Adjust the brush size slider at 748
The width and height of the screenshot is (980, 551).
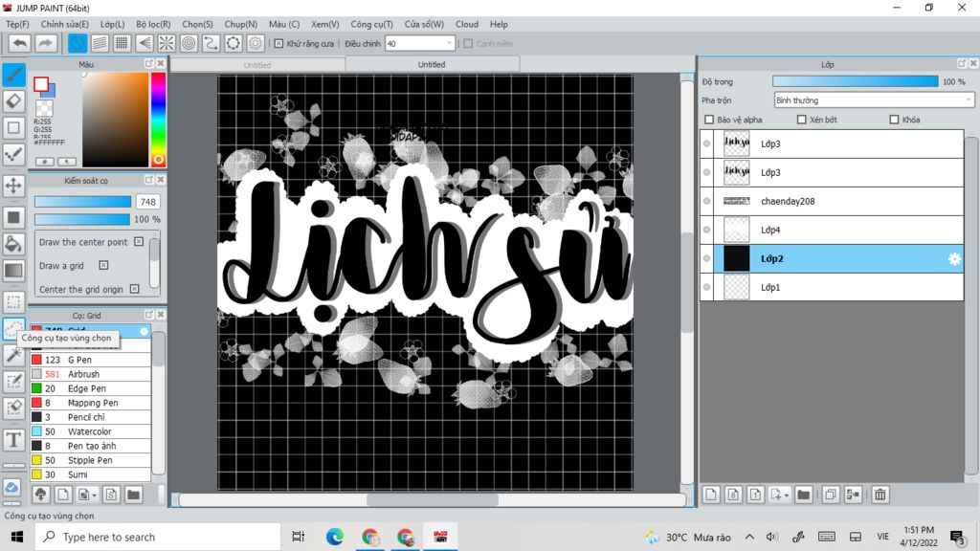coord(82,202)
